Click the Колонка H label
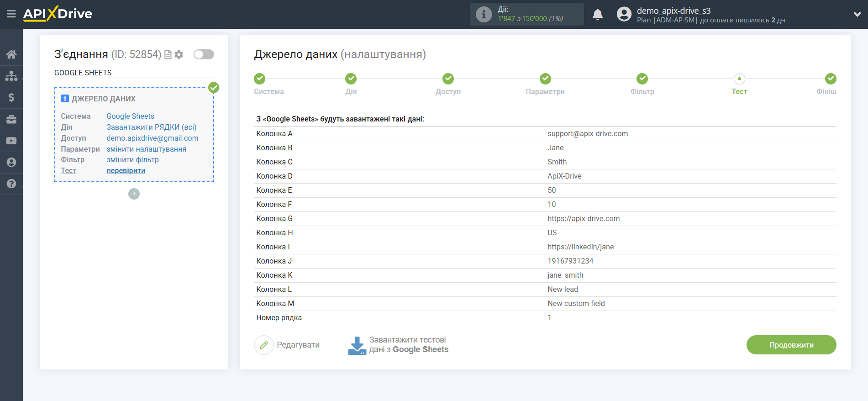 tap(274, 232)
